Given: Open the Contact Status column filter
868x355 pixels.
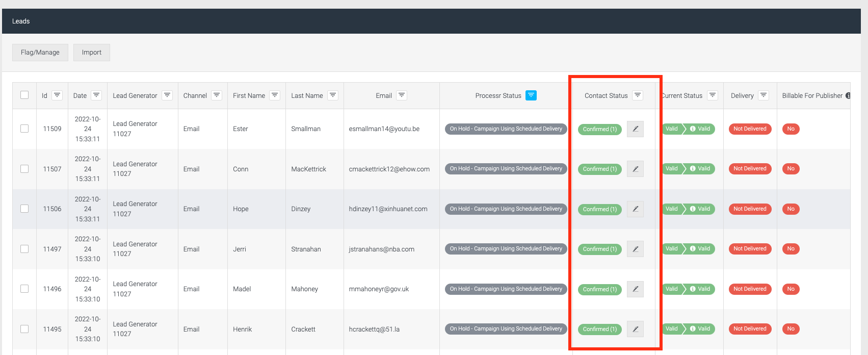Looking at the screenshot, I should coord(638,95).
